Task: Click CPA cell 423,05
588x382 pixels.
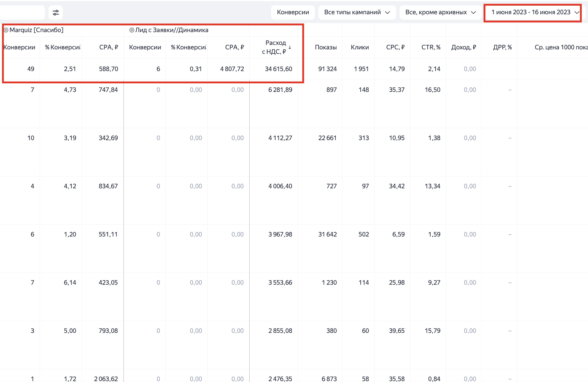Action: pos(108,283)
